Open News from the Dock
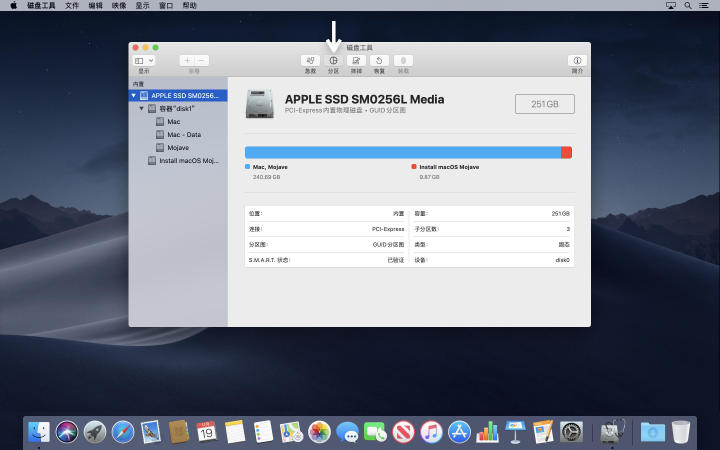The width and height of the screenshot is (720, 450). [x=403, y=432]
